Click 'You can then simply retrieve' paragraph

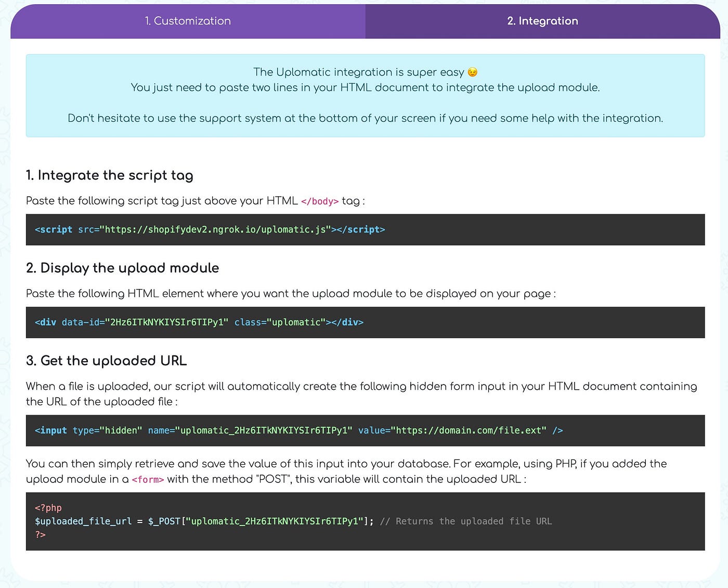pyautogui.click(x=346, y=471)
